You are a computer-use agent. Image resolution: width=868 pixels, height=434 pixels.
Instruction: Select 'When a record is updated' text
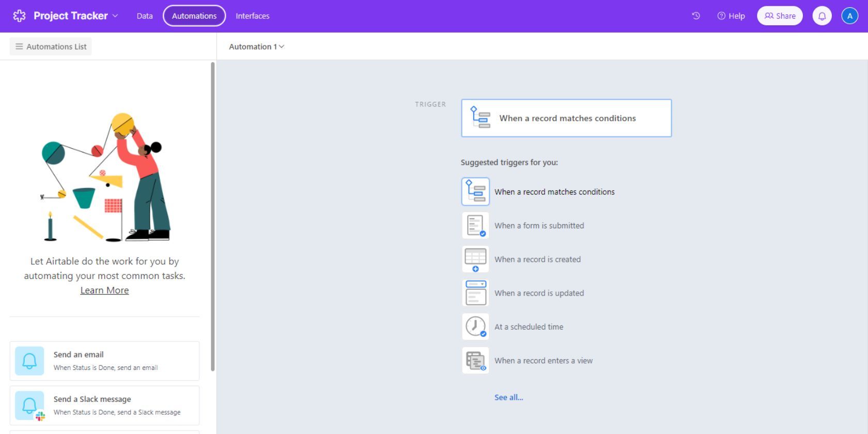539,293
